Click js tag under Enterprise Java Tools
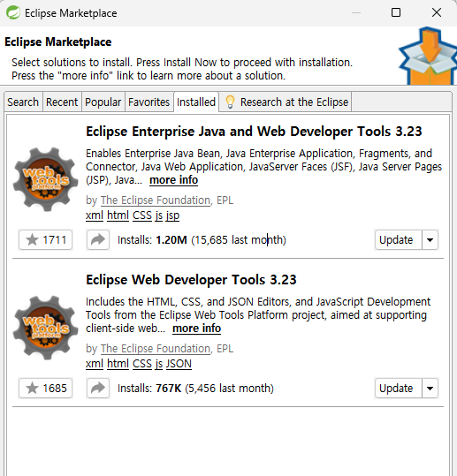This screenshot has height=476, width=457. (159, 215)
